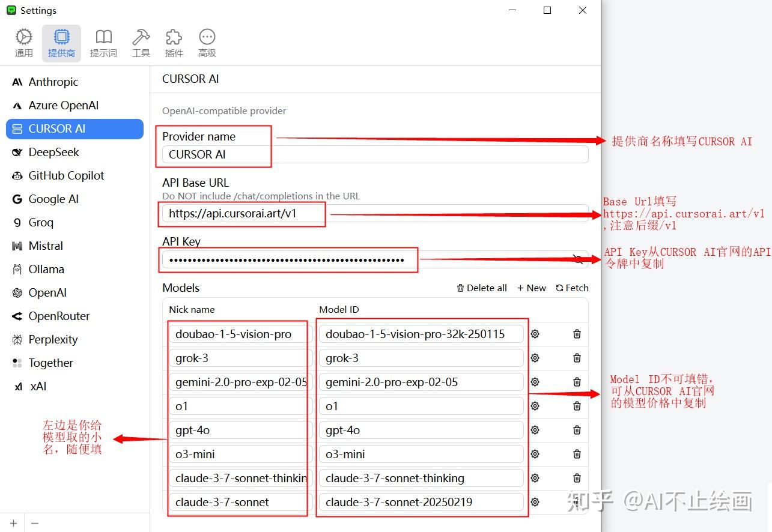Viewport: 772px width, 532px height.
Task: Select the Ollama provider
Action: tap(74, 270)
